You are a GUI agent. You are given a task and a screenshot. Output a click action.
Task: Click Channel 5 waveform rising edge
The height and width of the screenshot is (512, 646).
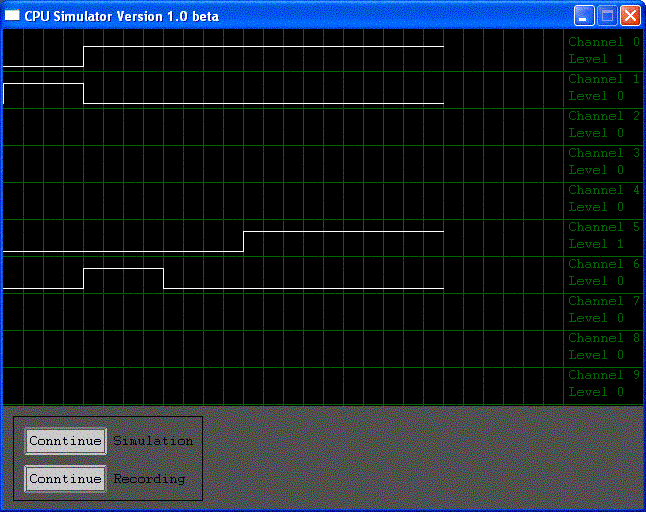pyautogui.click(x=243, y=241)
